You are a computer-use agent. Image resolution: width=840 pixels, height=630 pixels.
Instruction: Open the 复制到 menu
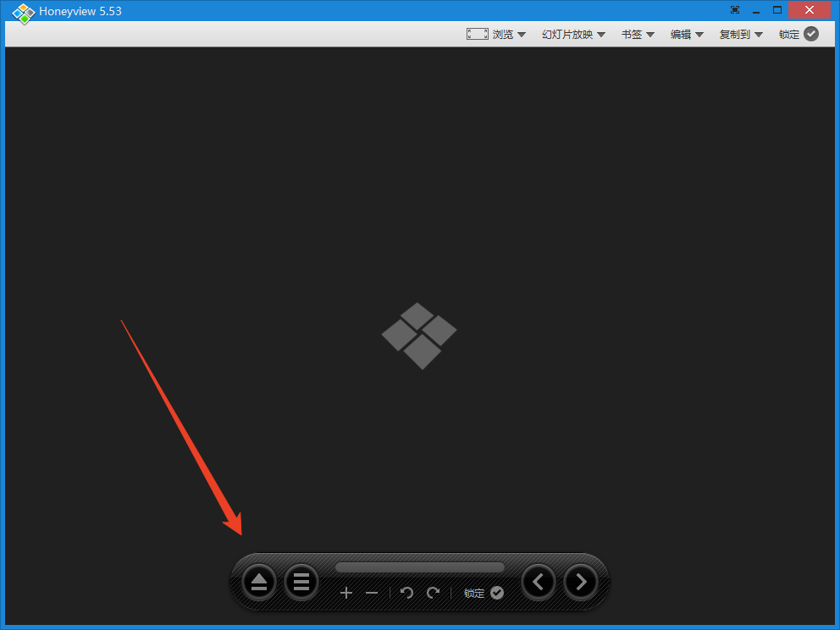(741, 34)
